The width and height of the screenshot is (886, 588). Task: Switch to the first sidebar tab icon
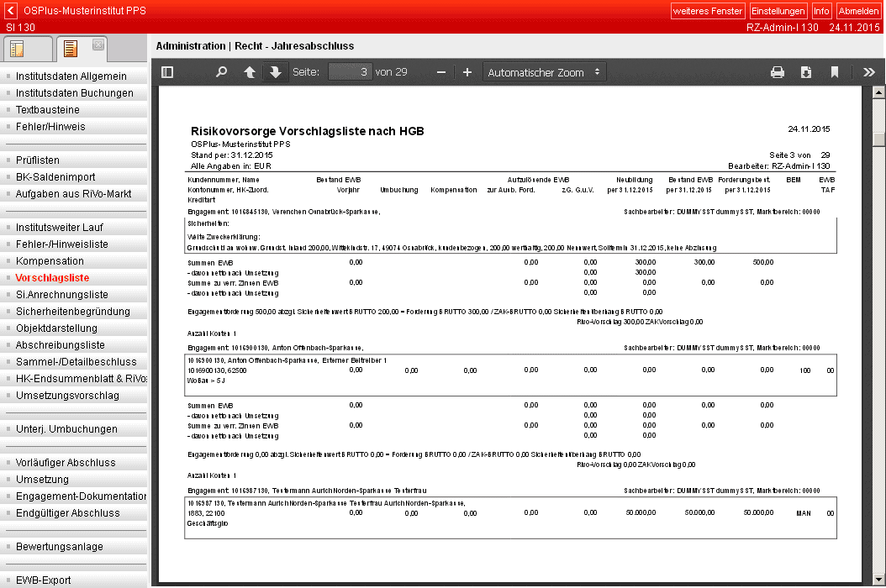pyautogui.click(x=17, y=50)
